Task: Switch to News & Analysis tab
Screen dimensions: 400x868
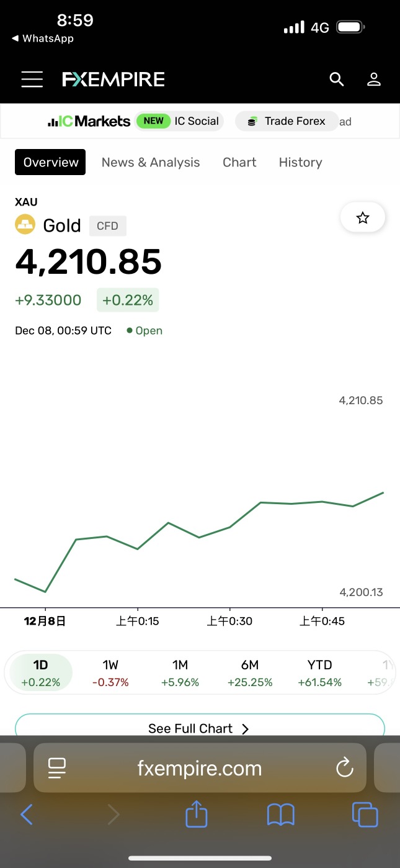Action: pyautogui.click(x=151, y=162)
